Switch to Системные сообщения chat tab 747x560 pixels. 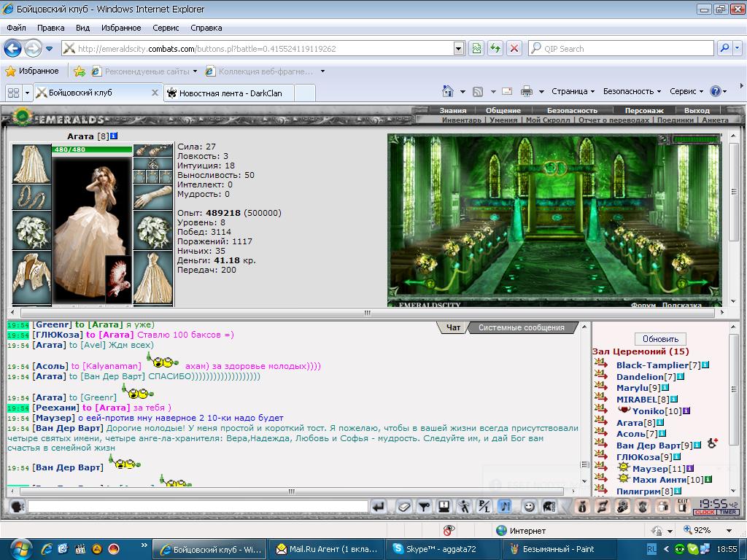(521, 327)
